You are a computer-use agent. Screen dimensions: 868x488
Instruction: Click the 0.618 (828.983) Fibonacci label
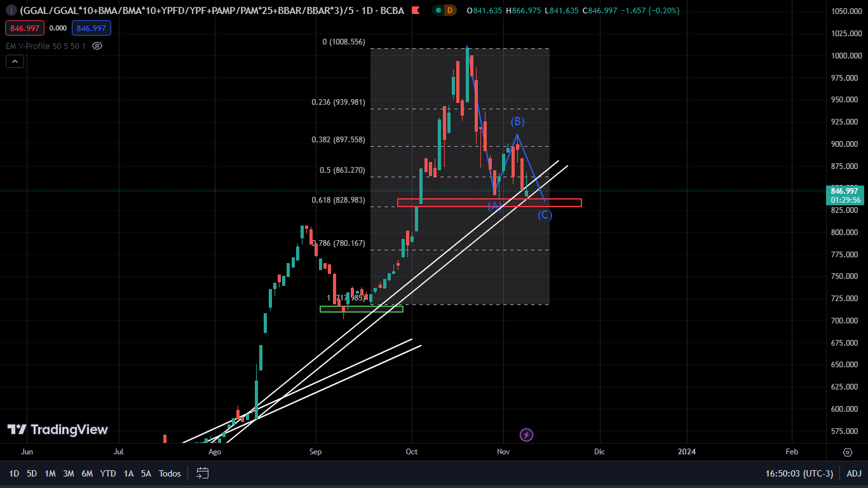click(339, 200)
